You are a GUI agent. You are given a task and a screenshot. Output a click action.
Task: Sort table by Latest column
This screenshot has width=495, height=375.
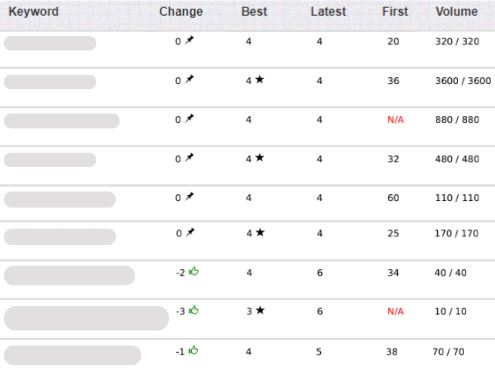(x=328, y=11)
